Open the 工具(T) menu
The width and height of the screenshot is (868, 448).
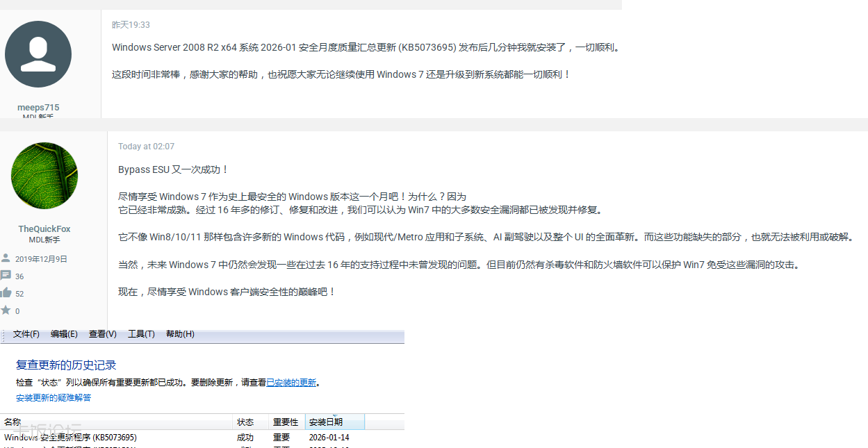click(x=141, y=334)
